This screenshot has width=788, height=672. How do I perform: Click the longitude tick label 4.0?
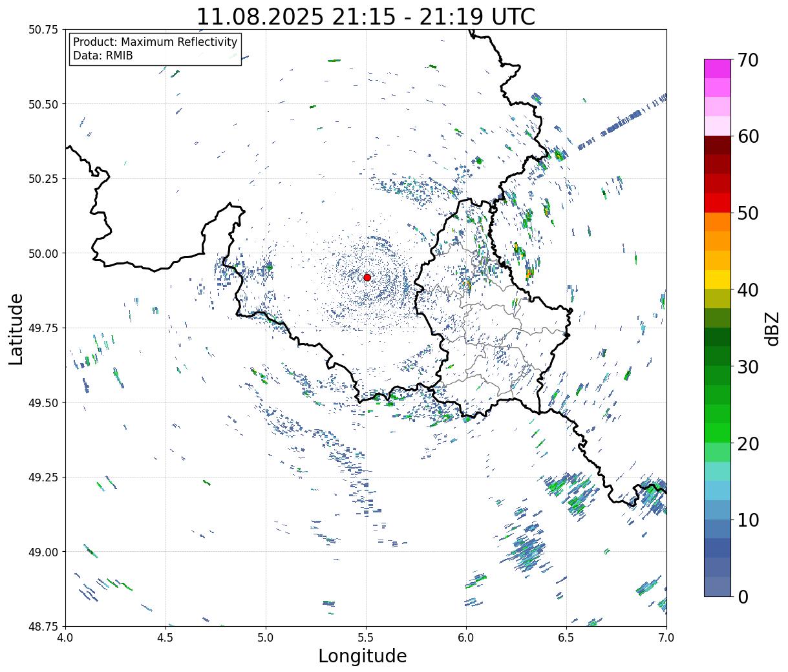[x=65, y=638]
